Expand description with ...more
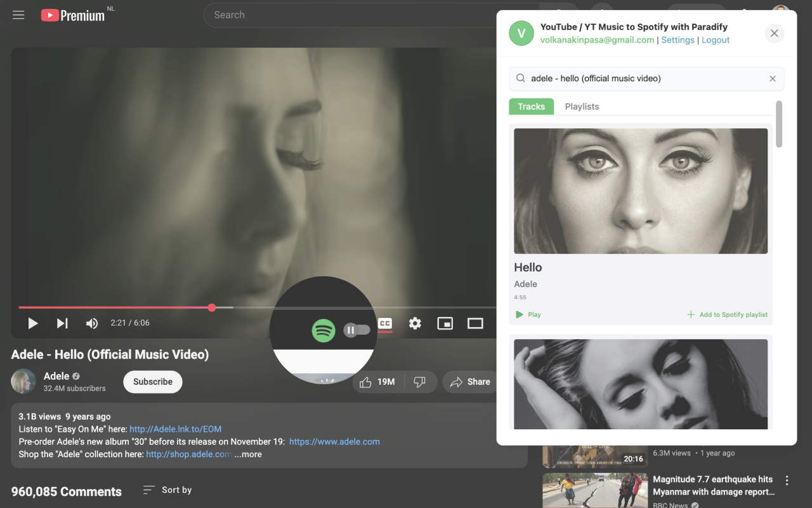Viewport: 812px width, 508px height. pyautogui.click(x=248, y=454)
